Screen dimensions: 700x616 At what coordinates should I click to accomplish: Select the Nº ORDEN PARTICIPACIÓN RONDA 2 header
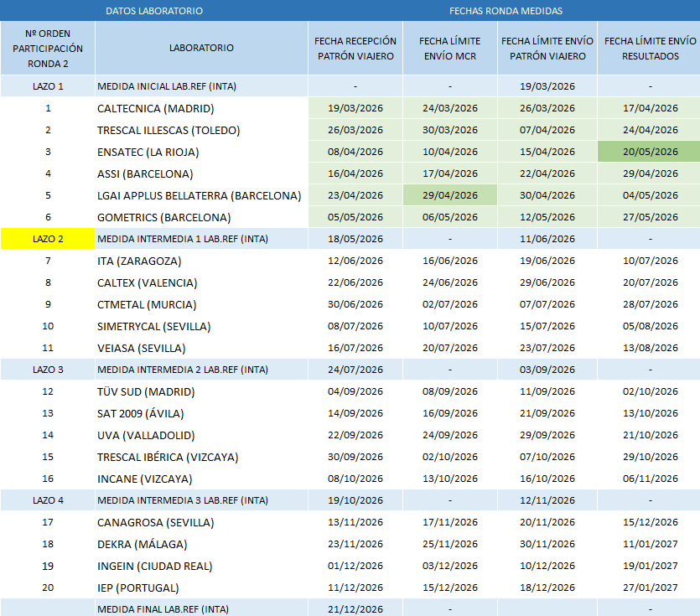(48, 49)
